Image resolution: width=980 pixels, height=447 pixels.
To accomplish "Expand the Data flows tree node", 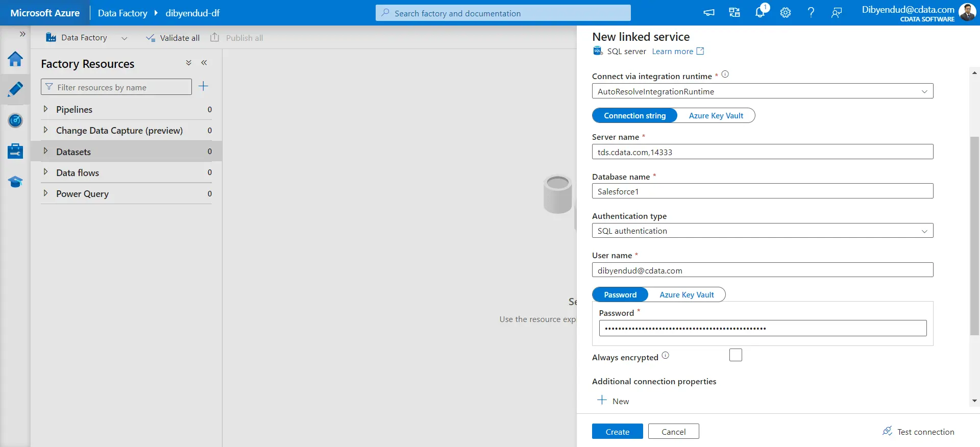I will click(45, 172).
